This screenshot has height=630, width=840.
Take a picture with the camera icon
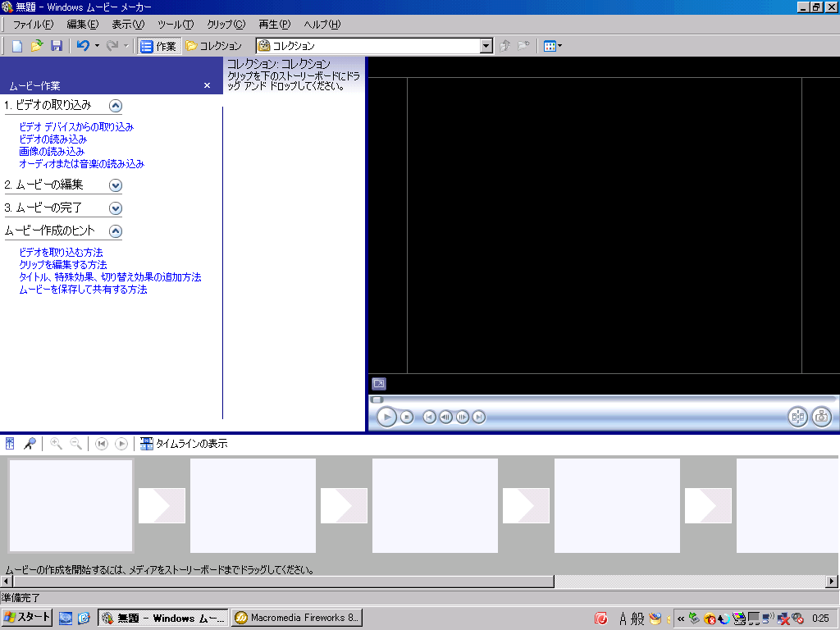[821, 417]
